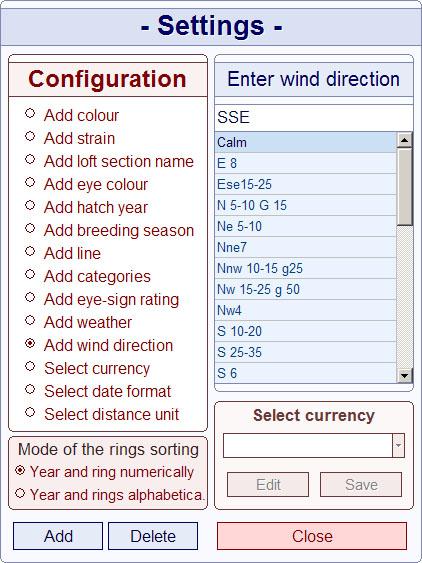Select the Add line radio button
The height and width of the screenshot is (563, 422).
coord(30,251)
